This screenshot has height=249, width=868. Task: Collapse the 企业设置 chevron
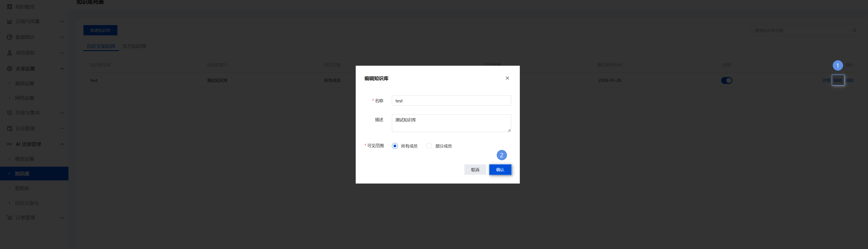pyautogui.click(x=62, y=69)
